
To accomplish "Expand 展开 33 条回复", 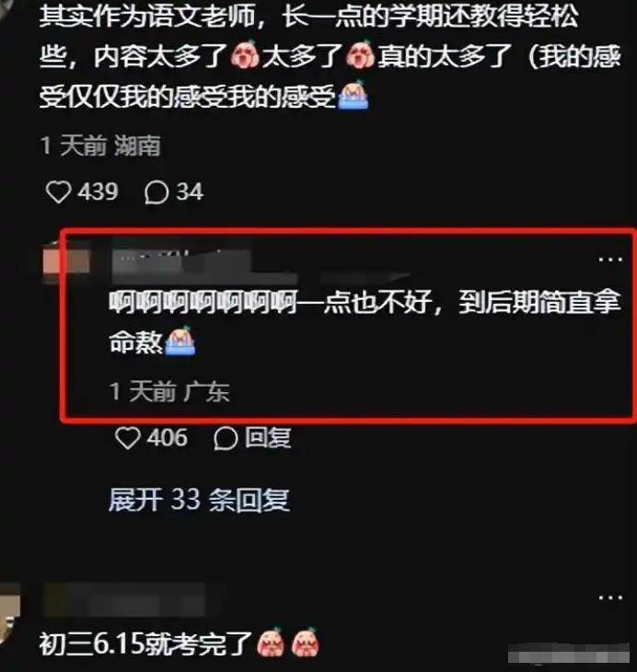I will [200, 500].
